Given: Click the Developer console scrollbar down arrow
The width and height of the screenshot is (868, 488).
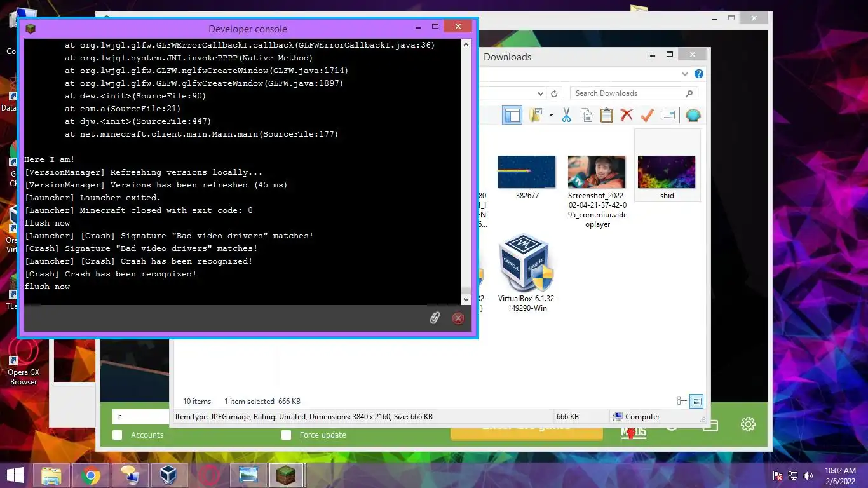Looking at the screenshot, I should [466, 299].
